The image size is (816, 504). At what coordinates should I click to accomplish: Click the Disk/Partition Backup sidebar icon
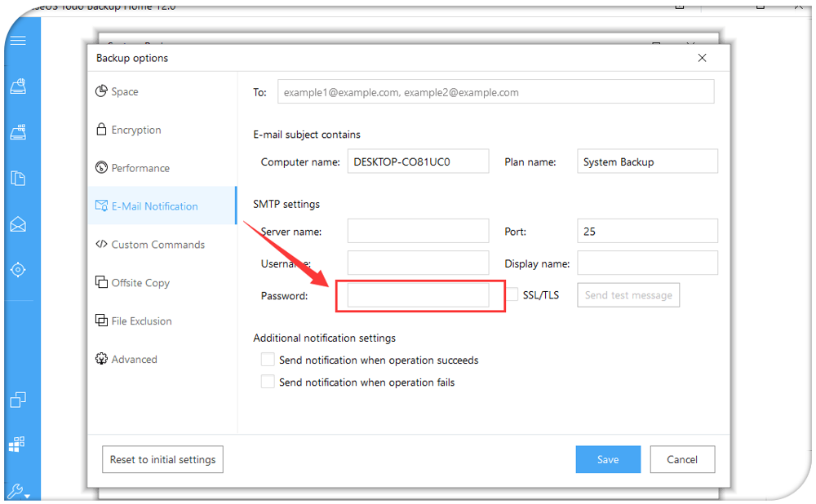(x=18, y=87)
